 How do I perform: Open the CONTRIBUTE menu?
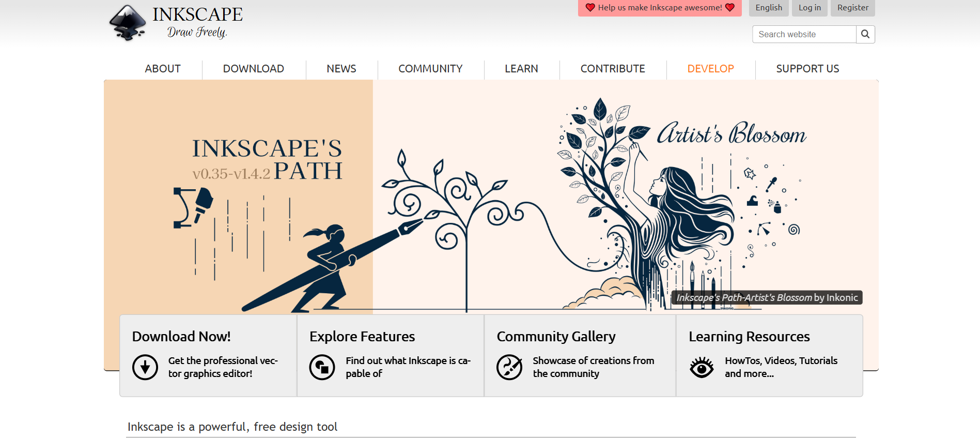coord(613,69)
